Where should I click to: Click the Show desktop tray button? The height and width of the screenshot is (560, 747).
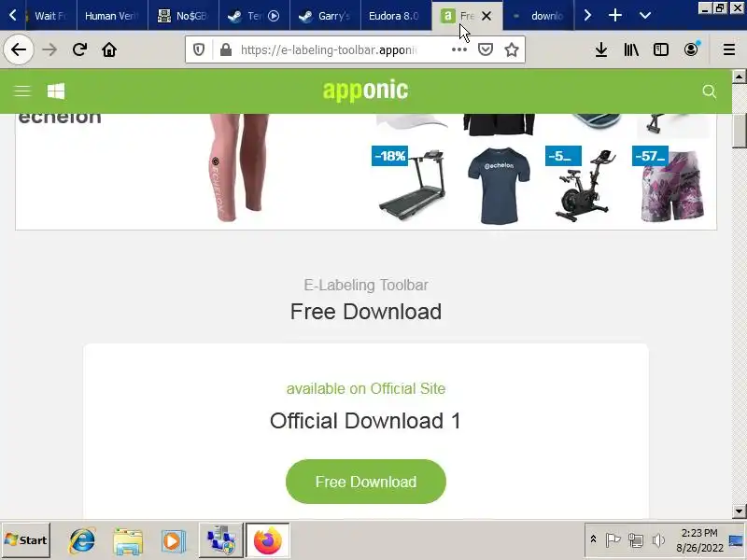coord(736,540)
